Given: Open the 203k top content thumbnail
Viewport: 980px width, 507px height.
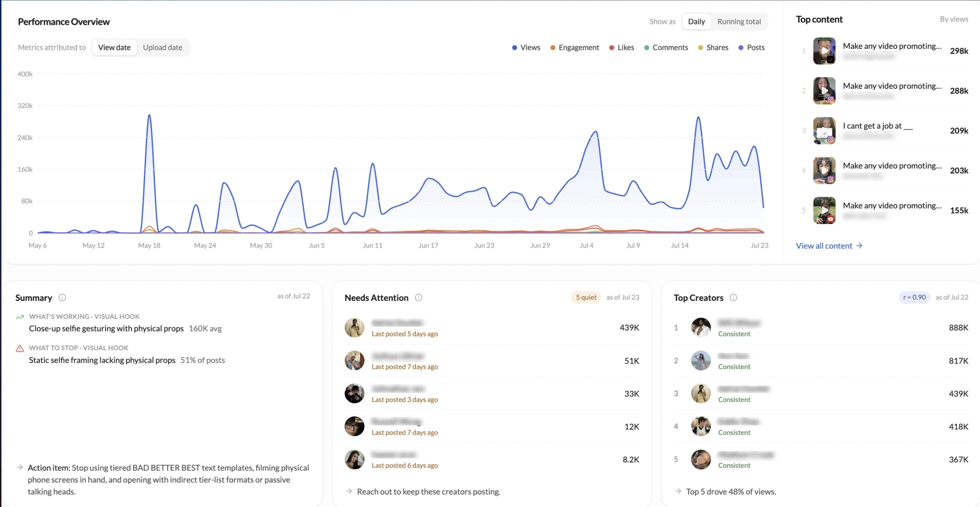Looking at the screenshot, I should (x=824, y=171).
